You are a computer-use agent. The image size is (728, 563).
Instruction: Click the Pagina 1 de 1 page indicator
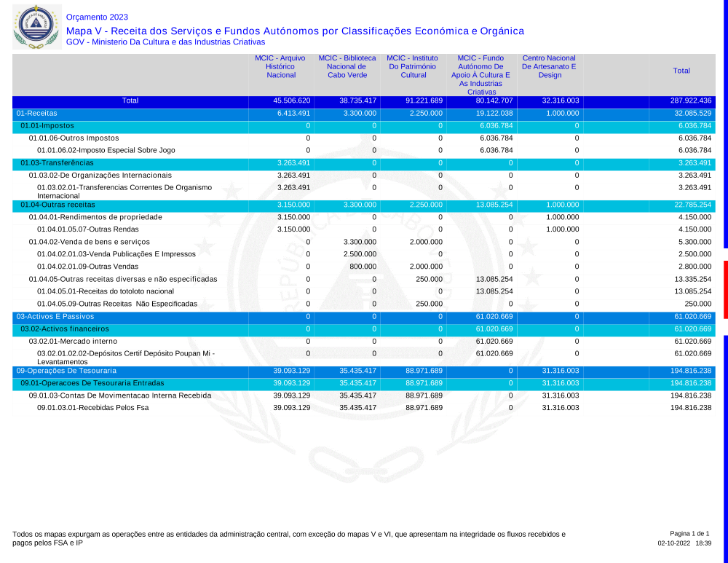tap(689, 534)
